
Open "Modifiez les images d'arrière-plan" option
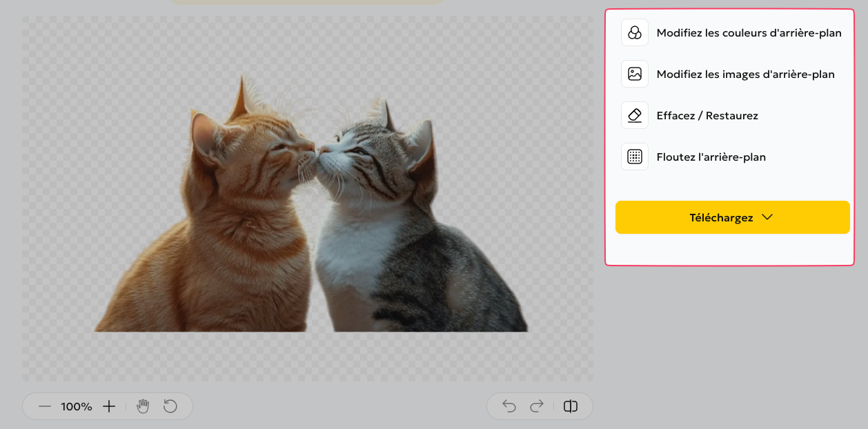(745, 74)
